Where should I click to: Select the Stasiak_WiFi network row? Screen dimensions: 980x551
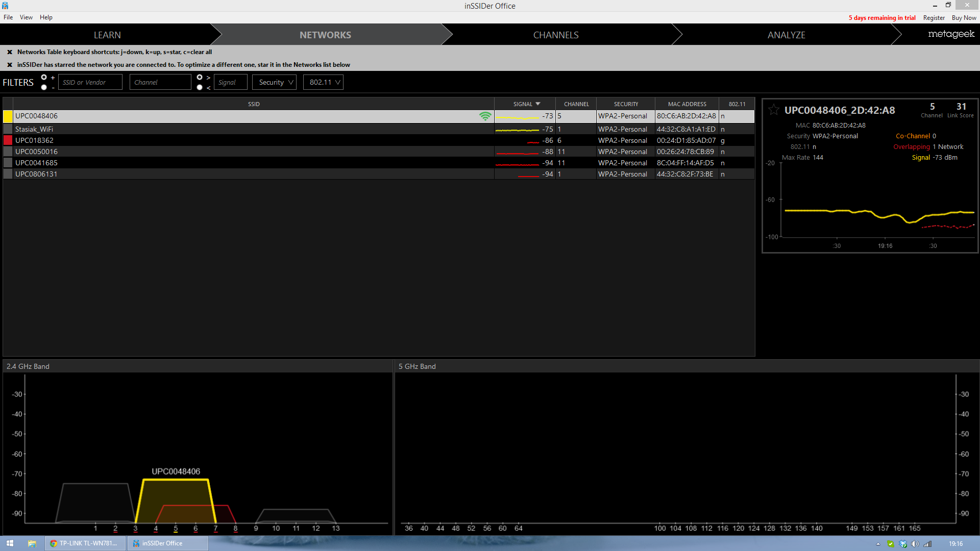click(379, 129)
